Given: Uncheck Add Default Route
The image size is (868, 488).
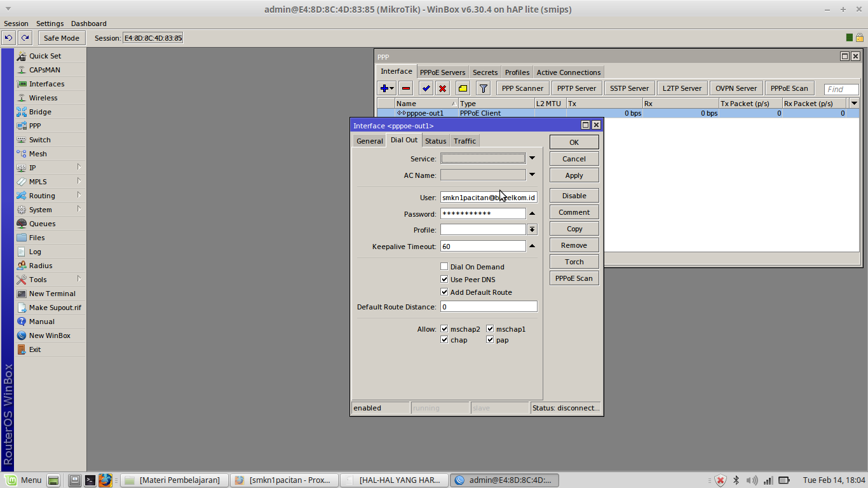Looking at the screenshot, I should pos(444,292).
